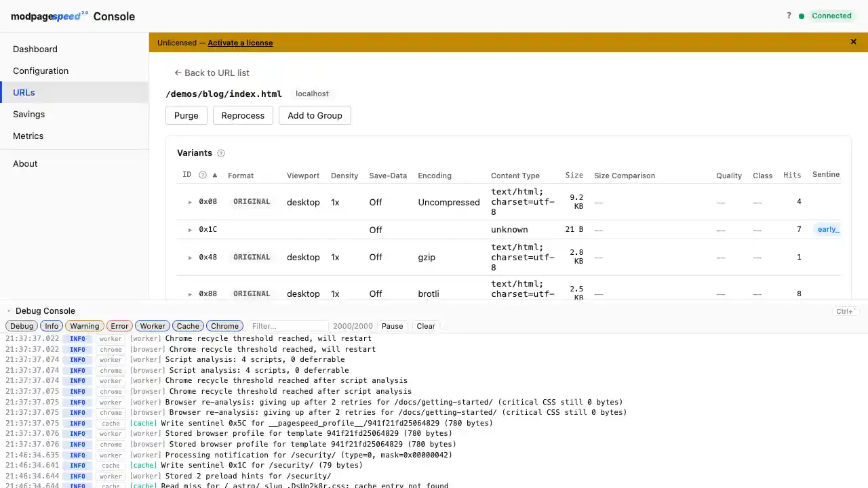Image resolution: width=868 pixels, height=488 pixels.
Task: Expand variant row 0x88
Action: [190, 293]
